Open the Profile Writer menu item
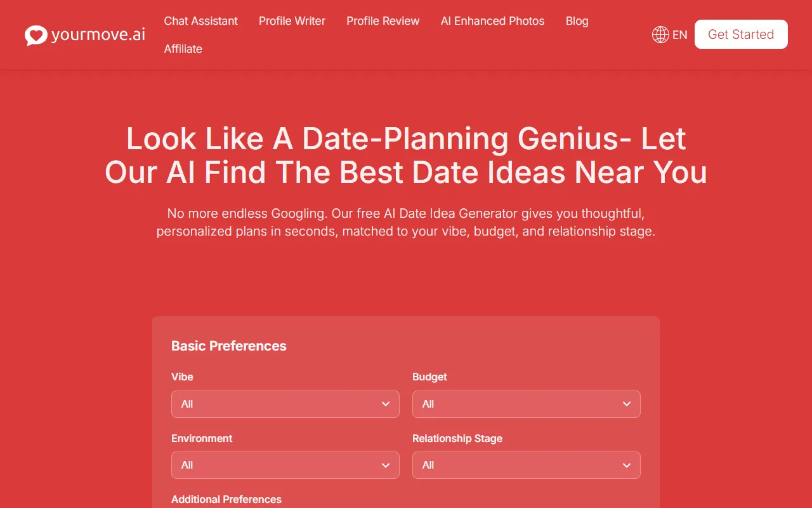The image size is (812, 508). click(x=292, y=21)
